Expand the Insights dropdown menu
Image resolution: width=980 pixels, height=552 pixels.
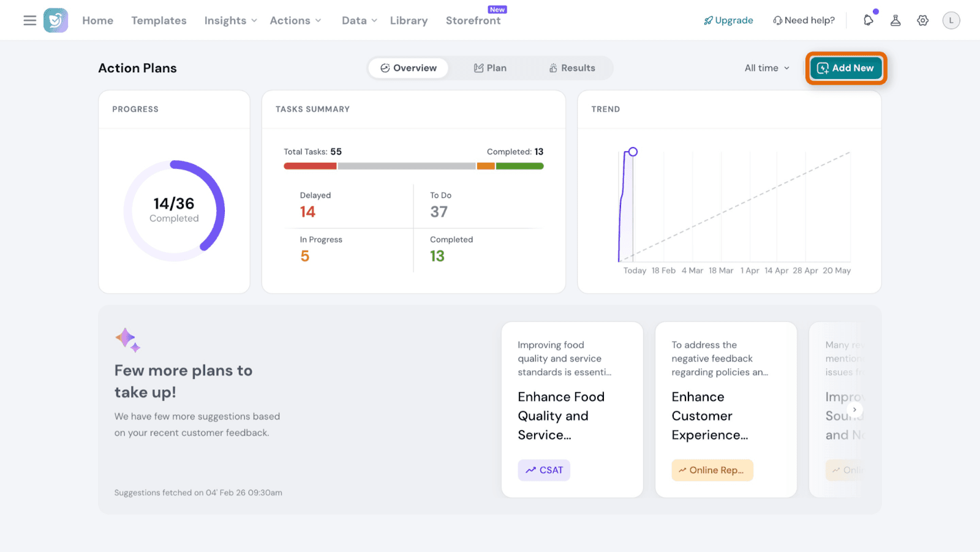pyautogui.click(x=230, y=20)
